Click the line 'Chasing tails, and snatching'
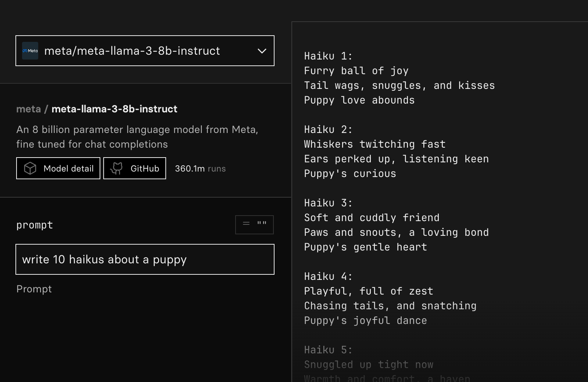 click(x=390, y=306)
